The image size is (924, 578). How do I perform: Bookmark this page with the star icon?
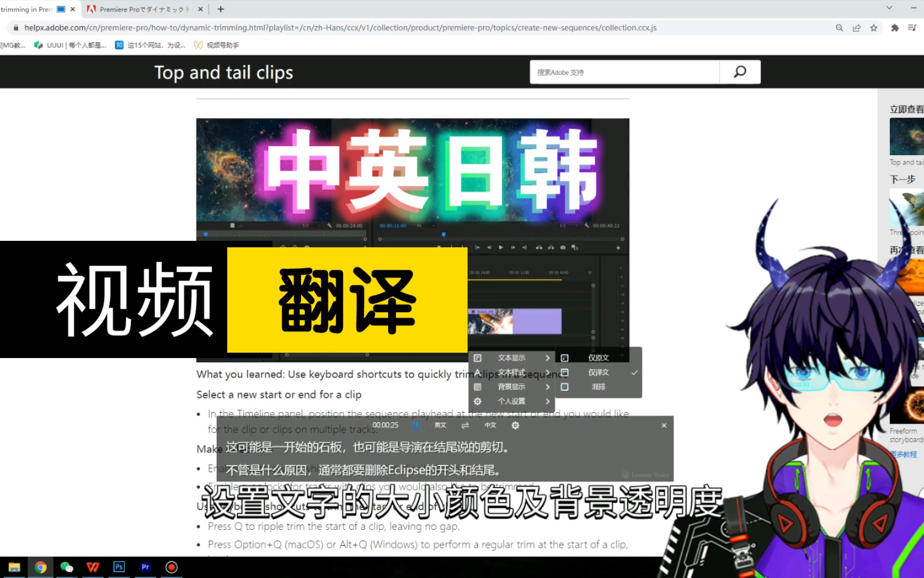coord(874,28)
